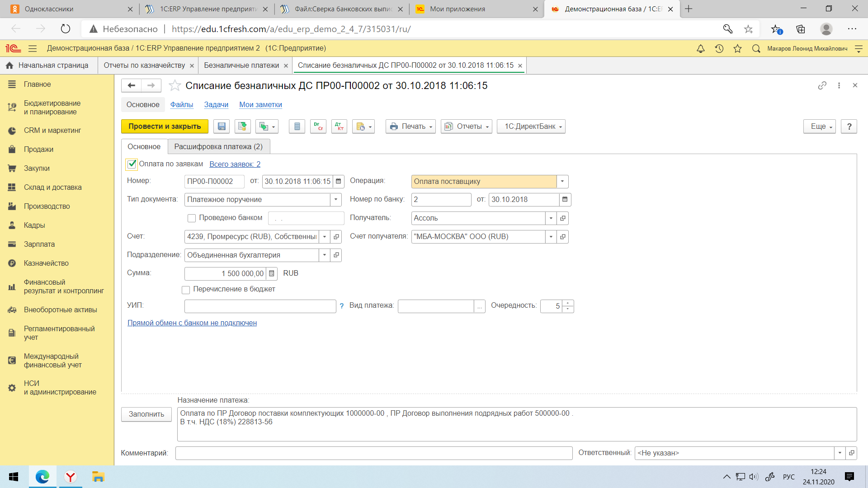Click the red At/Kt entries icon
The height and width of the screenshot is (488, 868).
pos(339,127)
